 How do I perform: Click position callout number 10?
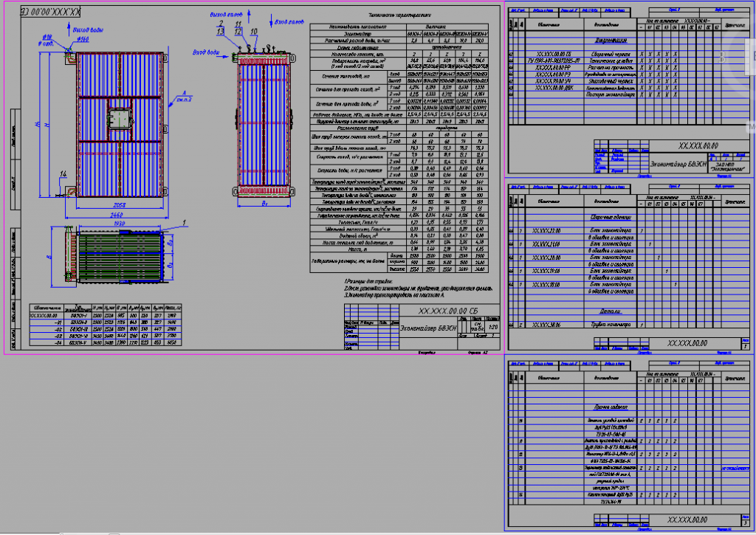tap(254, 32)
